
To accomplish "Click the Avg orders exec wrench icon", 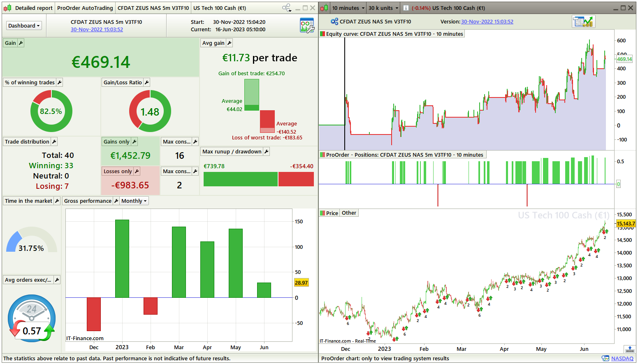I will pos(57,280).
